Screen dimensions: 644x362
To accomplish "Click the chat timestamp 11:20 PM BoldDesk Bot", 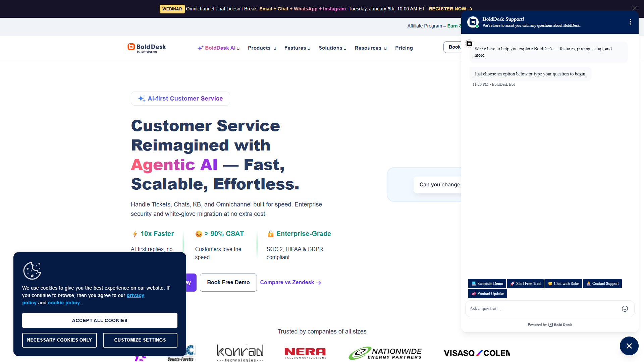I will [494, 84].
